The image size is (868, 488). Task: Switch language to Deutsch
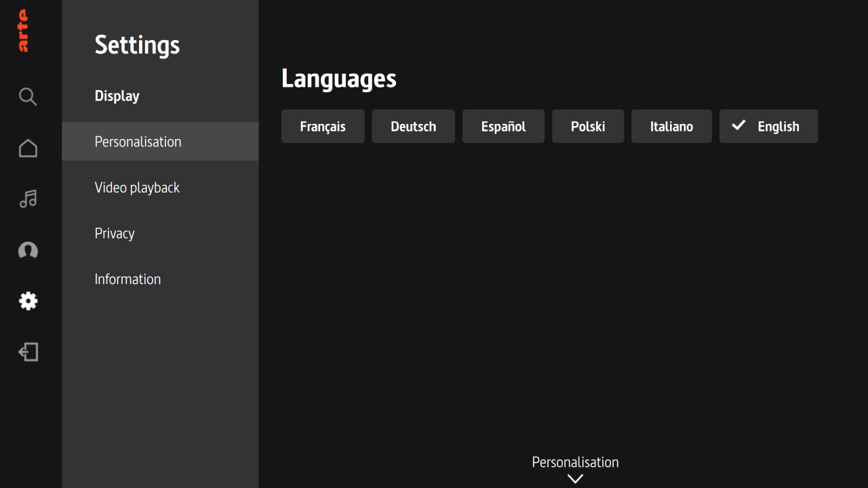(x=413, y=126)
